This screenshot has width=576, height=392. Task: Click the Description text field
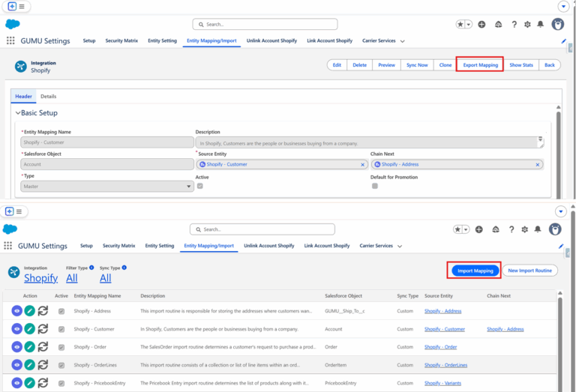click(x=367, y=142)
